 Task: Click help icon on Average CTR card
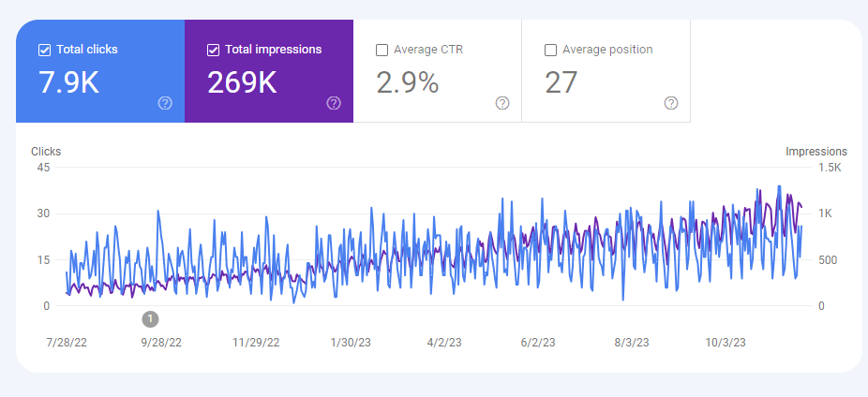point(502,103)
